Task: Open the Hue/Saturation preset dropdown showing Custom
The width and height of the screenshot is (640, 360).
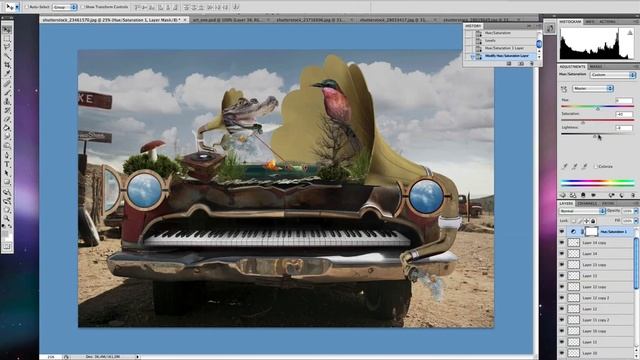Action: pos(613,75)
